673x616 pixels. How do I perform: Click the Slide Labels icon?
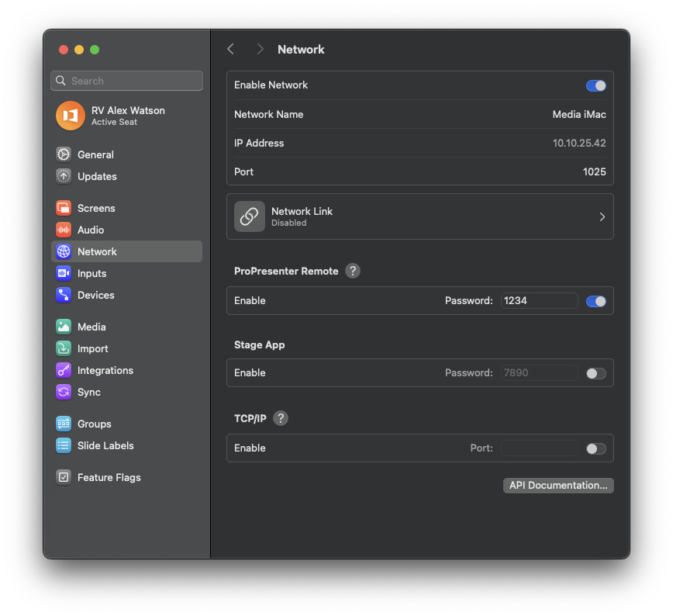tap(64, 445)
